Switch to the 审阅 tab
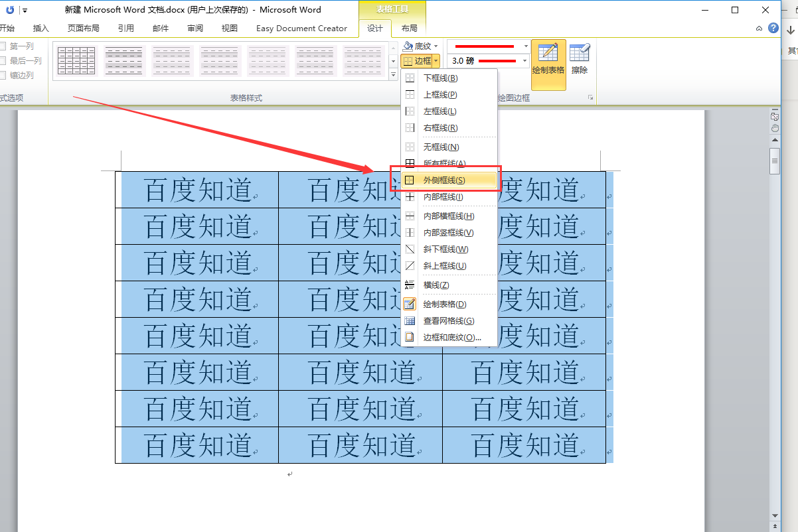The width and height of the screenshot is (798, 532). pyautogui.click(x=195, y=29)
